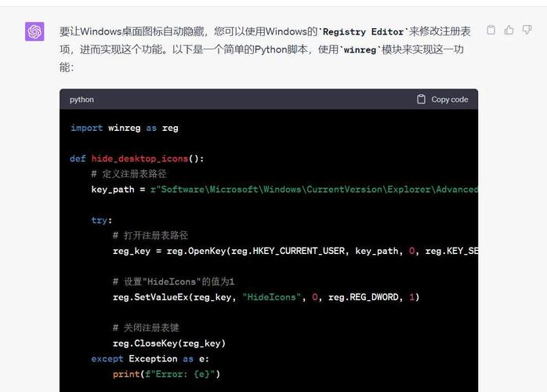Click the 'import winreg as reg' line
Image resolution: width=547 pixels, height=392 pixels.
click(x=124, y=128)
